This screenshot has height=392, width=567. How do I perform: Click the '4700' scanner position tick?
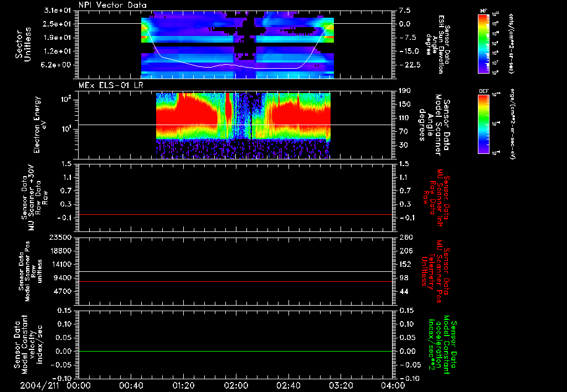[63, 291]
